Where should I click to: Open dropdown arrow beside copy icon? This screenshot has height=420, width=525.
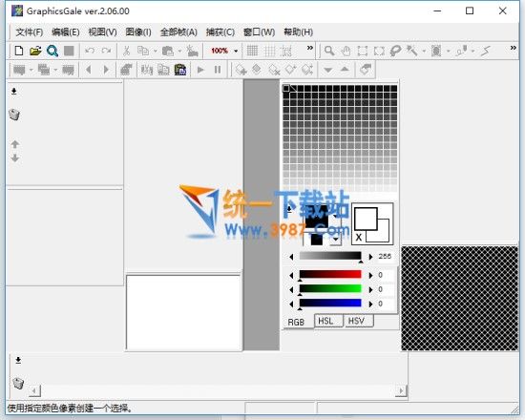pos(156,52)
